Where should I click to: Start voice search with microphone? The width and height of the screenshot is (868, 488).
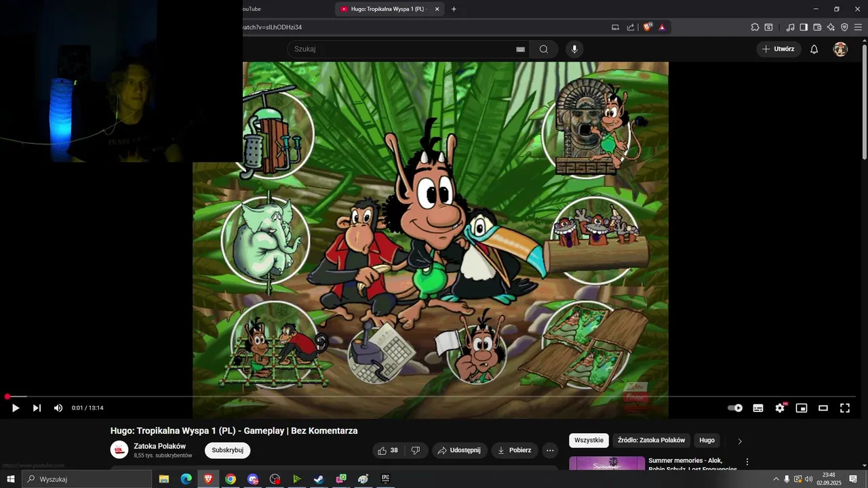[574, 49]
